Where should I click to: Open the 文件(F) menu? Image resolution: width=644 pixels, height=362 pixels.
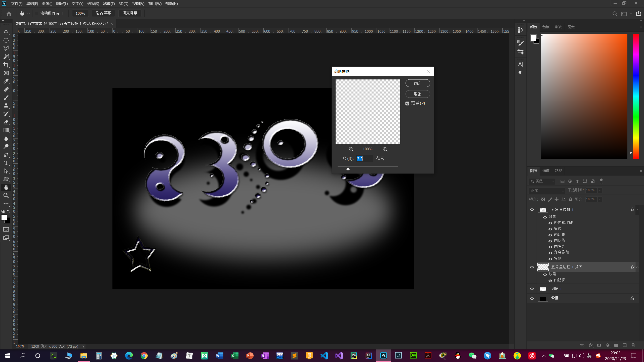tap(17, 4)
